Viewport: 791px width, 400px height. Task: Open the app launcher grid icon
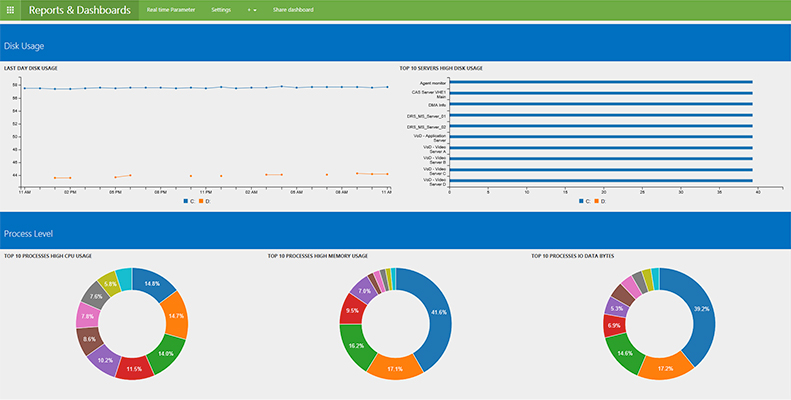[10, 10]
